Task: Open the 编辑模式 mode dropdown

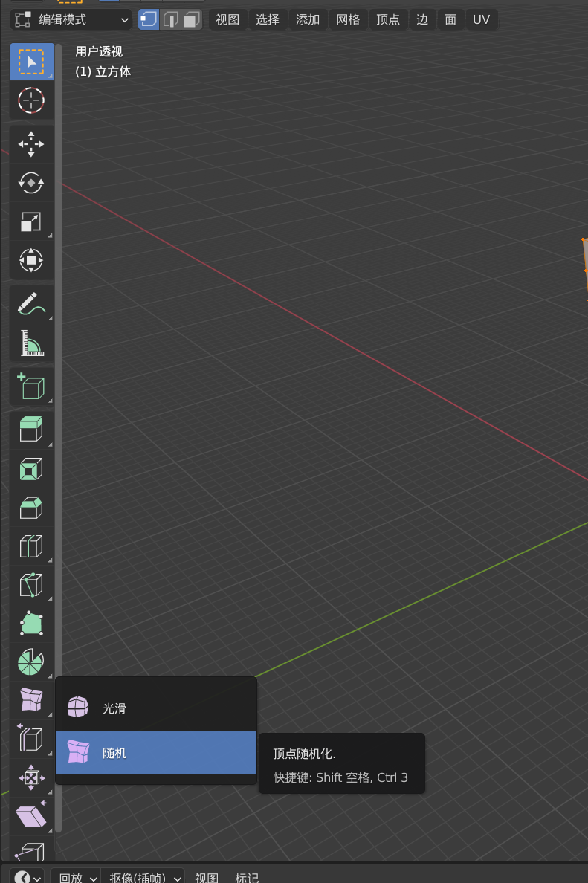Action: 71,20
